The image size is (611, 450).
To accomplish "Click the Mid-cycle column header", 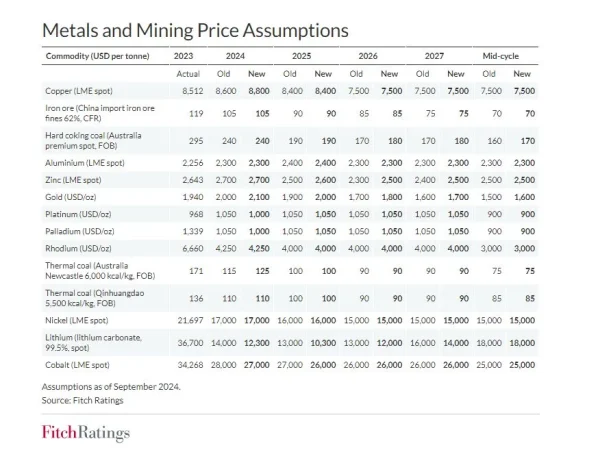I will click(506, 55).
